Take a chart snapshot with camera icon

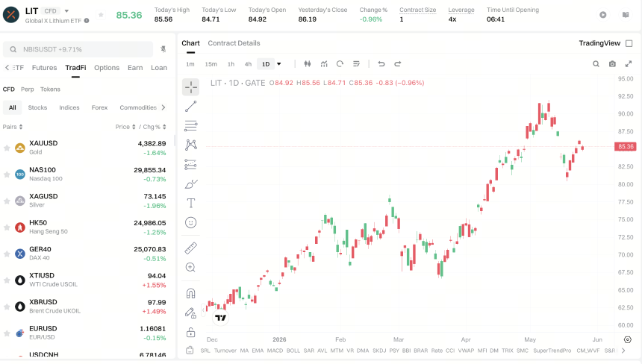(x=612, y=64)
